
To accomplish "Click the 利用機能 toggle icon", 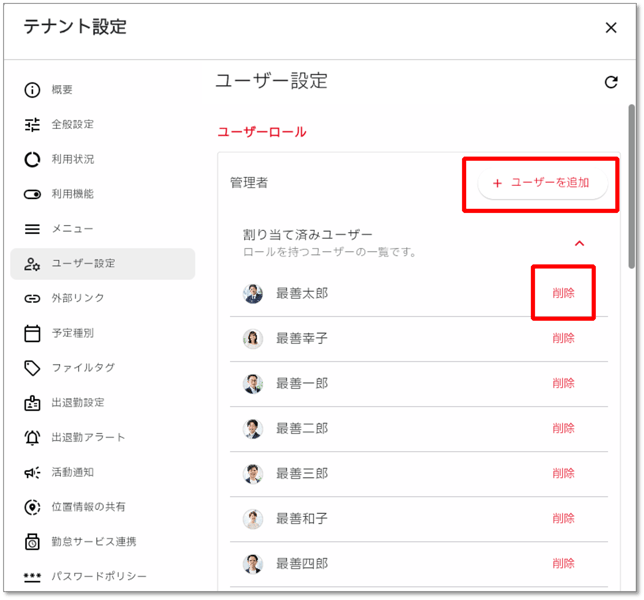I will [x=32, y=194].
